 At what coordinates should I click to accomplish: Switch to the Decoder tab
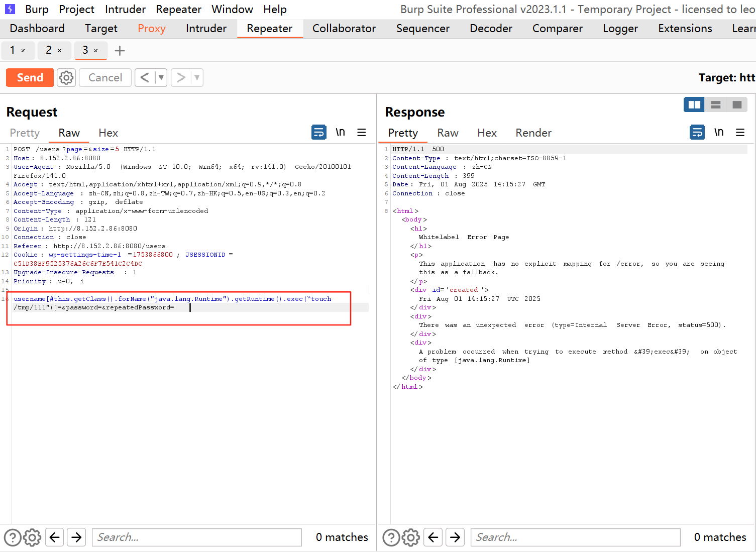491,28
